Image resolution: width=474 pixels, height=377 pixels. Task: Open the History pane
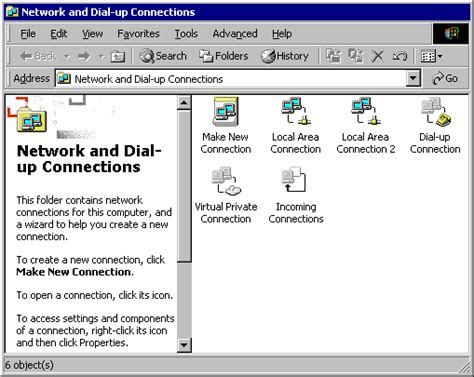(284, 56)
